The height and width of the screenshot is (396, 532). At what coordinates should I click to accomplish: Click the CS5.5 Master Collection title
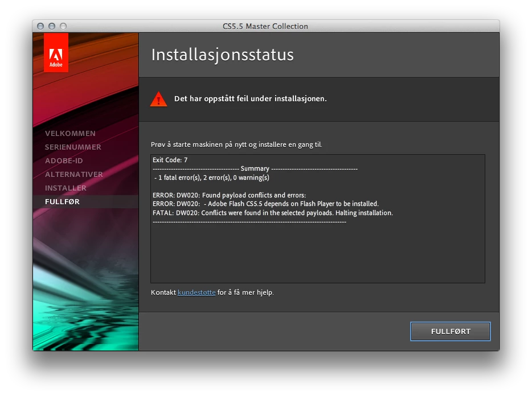pos(265,26)
